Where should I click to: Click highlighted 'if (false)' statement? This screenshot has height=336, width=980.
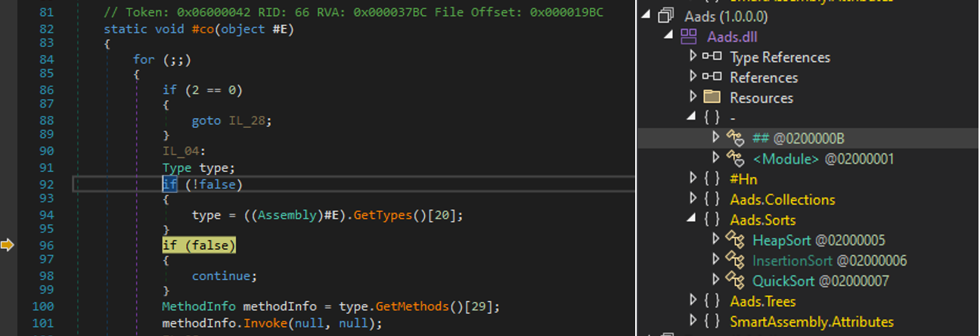199,245
